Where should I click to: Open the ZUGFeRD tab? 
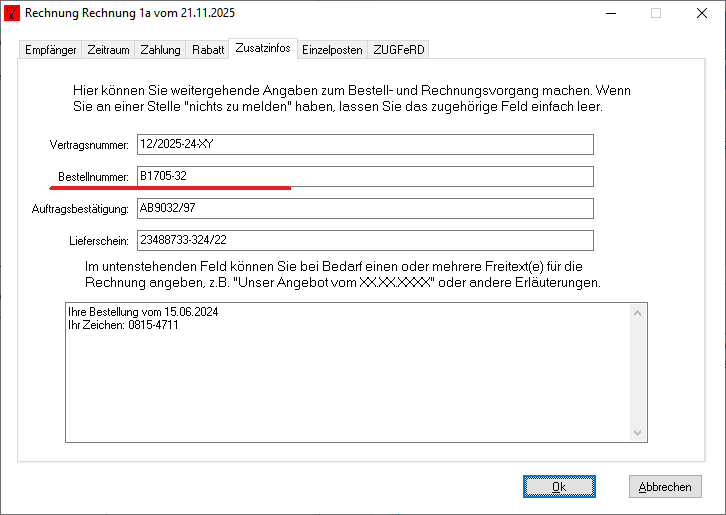[x=399, y=50]
